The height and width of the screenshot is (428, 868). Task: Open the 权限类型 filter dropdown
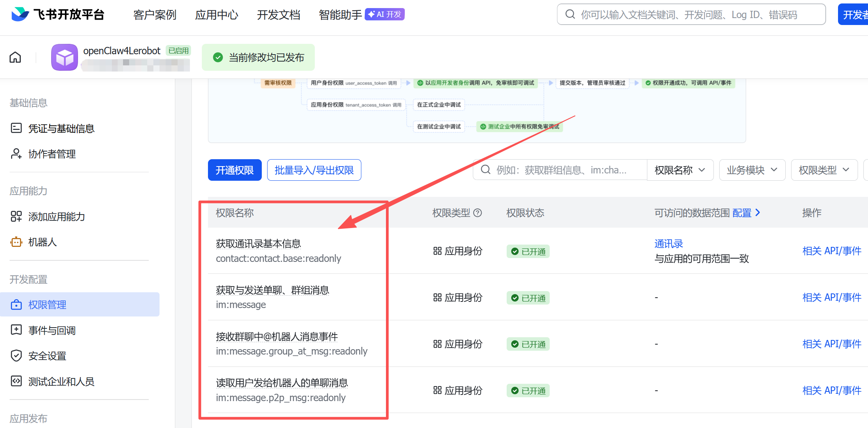tap(824, 170)
